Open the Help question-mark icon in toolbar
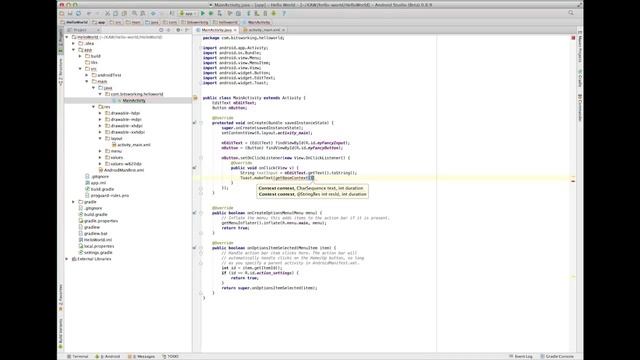The image size is (640, 360). pyautogui.click(x=284, y=13)
